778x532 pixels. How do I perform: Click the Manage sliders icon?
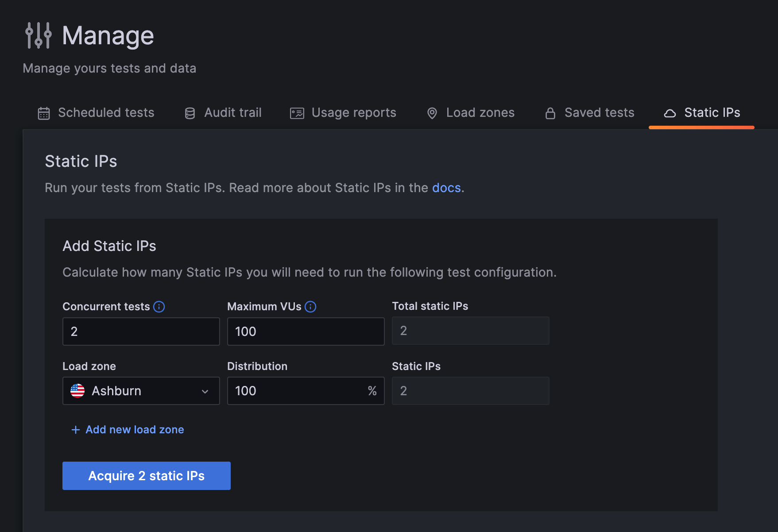38,35
